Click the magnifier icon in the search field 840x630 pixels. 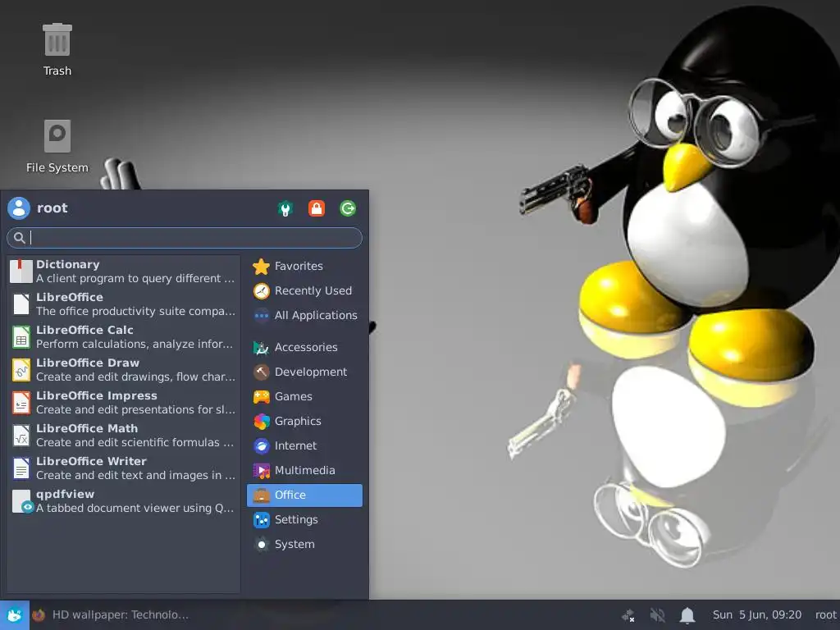pyautogui.click(x=20, y=238)
